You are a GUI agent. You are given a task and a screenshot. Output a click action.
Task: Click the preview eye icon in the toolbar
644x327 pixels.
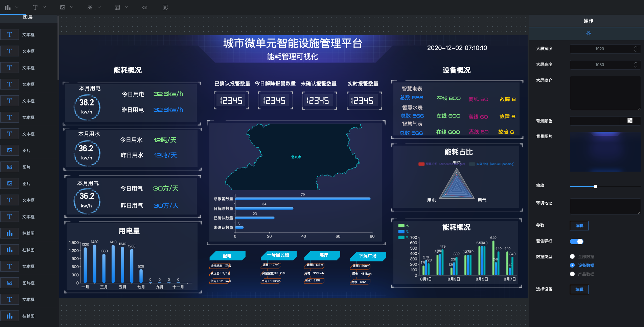coord(144,7)
